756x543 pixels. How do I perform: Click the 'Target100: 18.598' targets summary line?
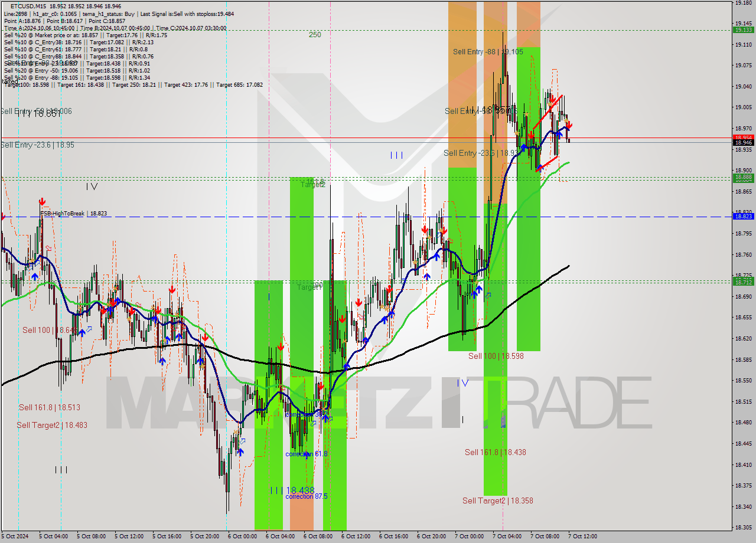click(133, 84)
